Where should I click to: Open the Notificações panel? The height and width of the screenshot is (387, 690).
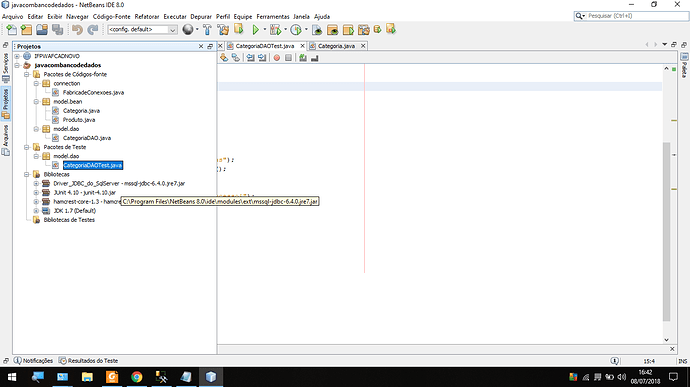click(33, 361)
